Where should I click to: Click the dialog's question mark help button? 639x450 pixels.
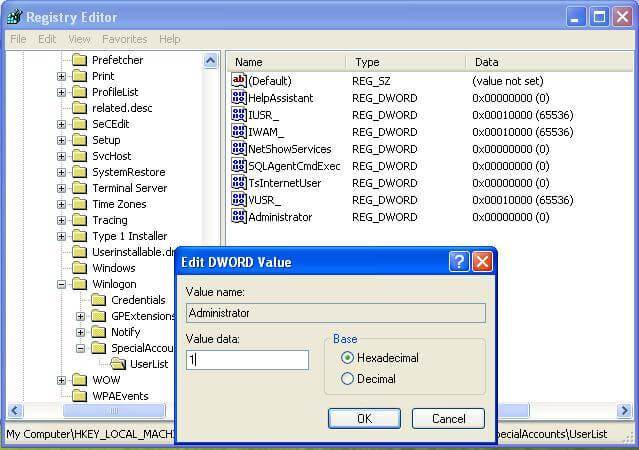pyautogui.click(x=459, y=262)
